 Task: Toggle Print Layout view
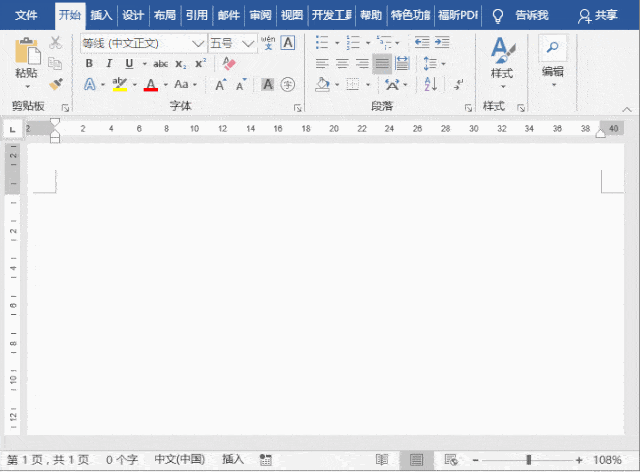click(x=416, y=460)
